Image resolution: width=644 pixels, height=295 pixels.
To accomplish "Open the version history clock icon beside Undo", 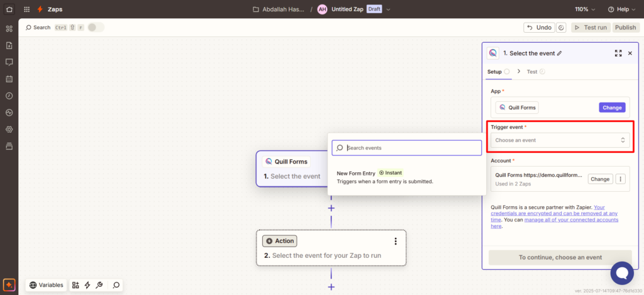I will coord(562,28).
